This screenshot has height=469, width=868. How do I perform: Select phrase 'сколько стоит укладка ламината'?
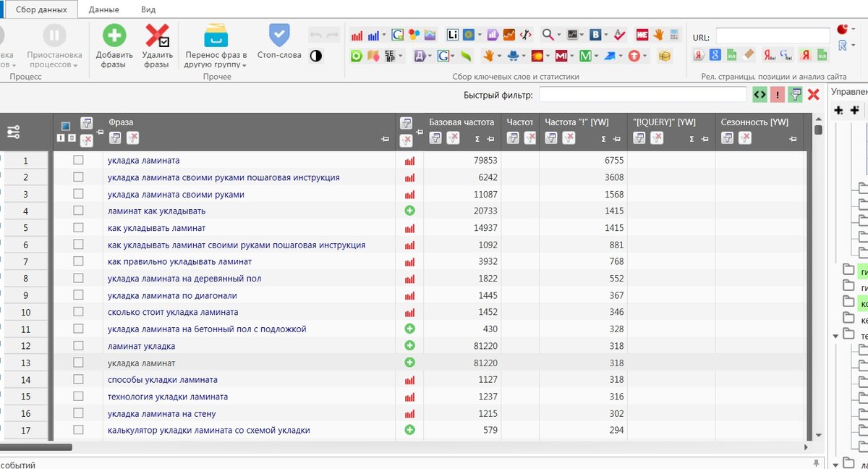click(x=173, y=312)
